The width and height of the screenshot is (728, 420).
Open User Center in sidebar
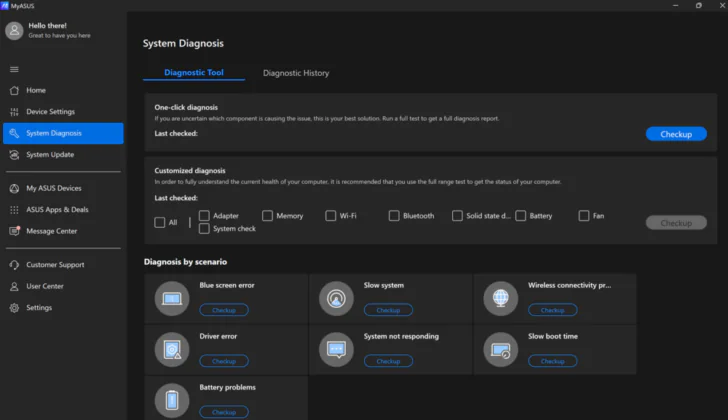click(x=63, y=286)
